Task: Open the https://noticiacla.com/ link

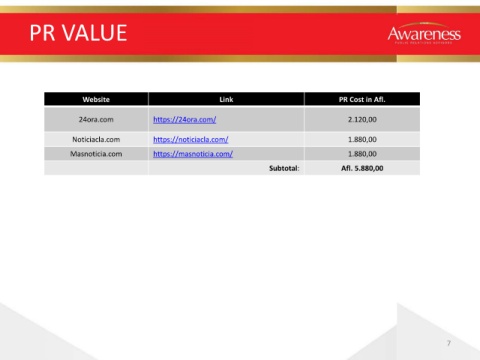Action: point(190,139)
